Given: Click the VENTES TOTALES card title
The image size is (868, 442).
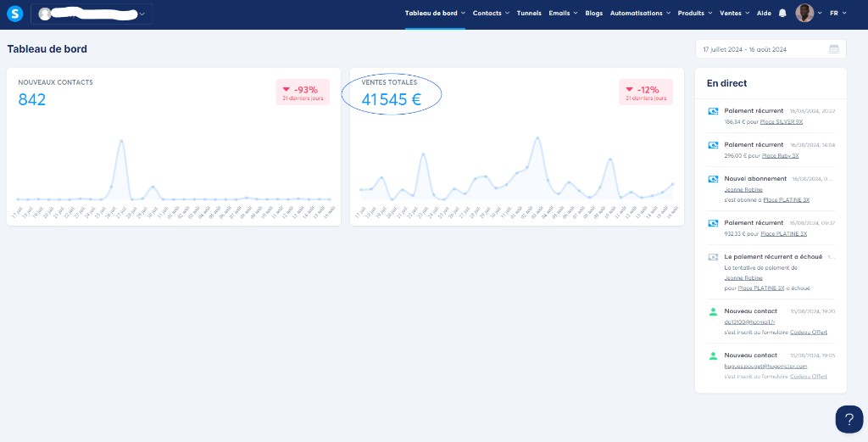Looking at the screenshot, I should tap(389, 82).
